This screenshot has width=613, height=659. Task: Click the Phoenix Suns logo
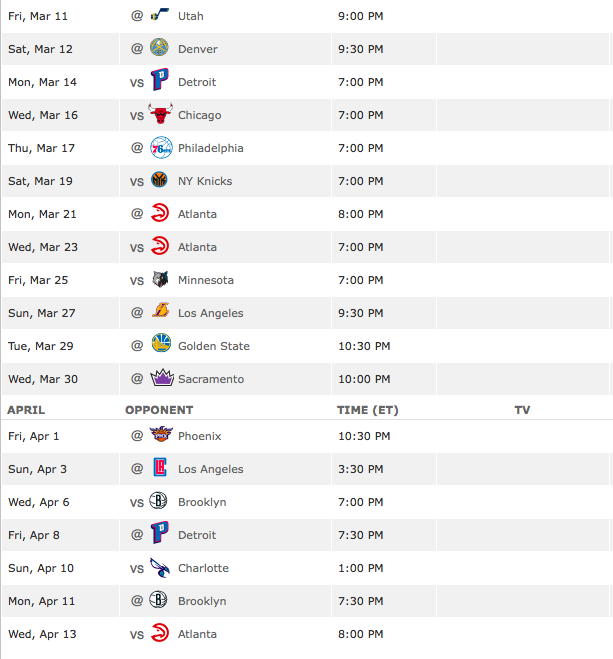[x=161, y=433]
